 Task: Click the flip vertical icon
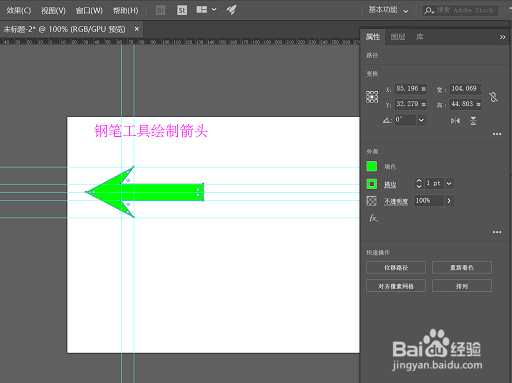pyautogui.click(x=473, y=121)
